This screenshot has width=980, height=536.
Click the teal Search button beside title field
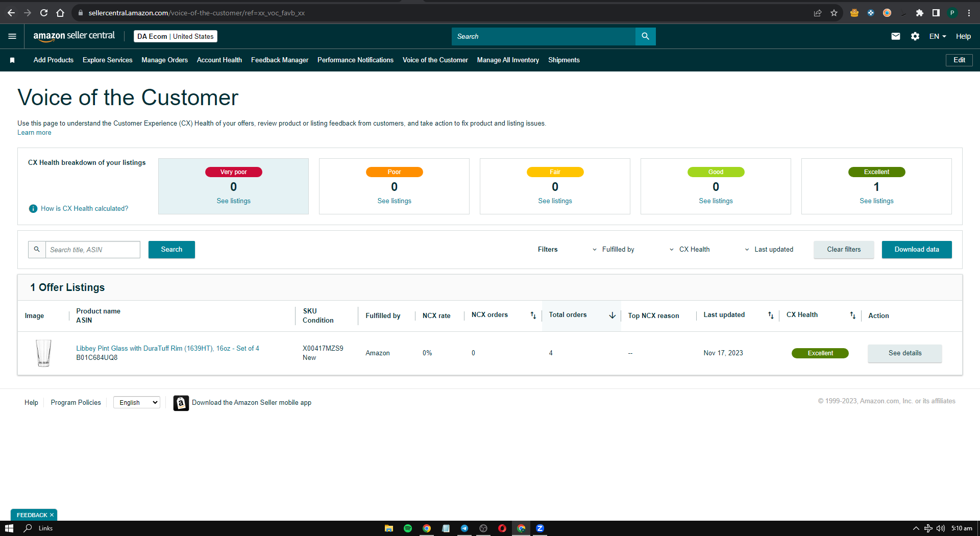171,250
